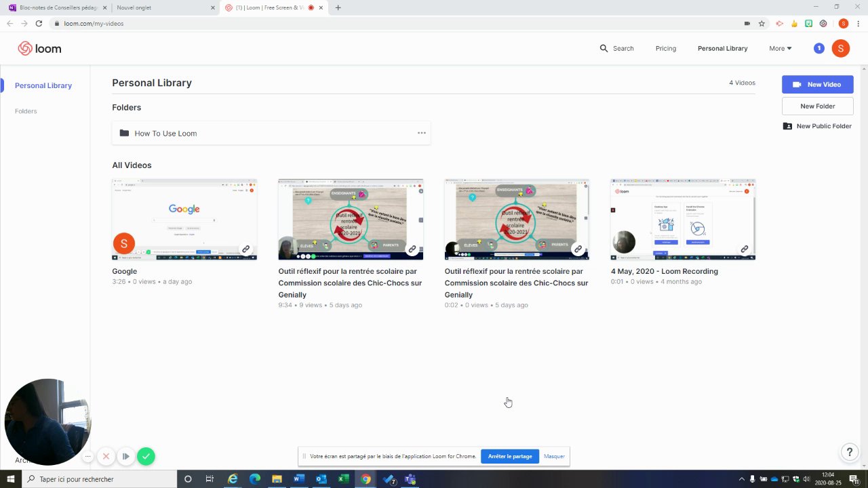Copy link for the Google video

click(x=245, y=249)
